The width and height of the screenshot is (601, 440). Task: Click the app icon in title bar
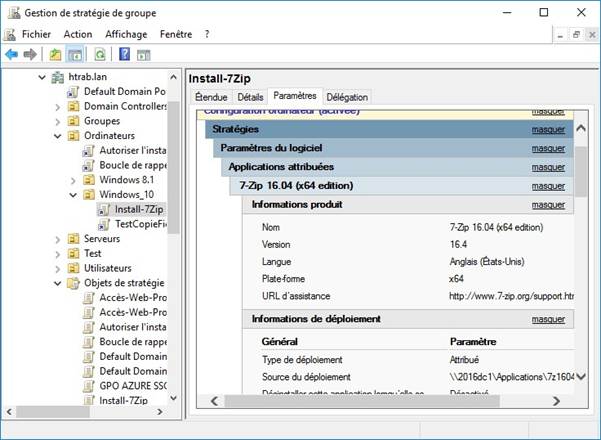pyautogui.click(x=14, y=13)
